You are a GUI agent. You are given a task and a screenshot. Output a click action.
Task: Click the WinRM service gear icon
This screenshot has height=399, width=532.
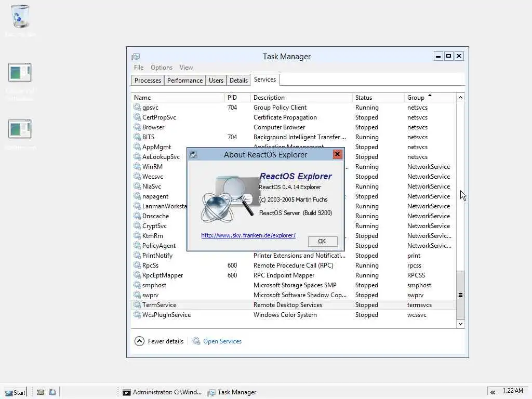click(137, 166)
